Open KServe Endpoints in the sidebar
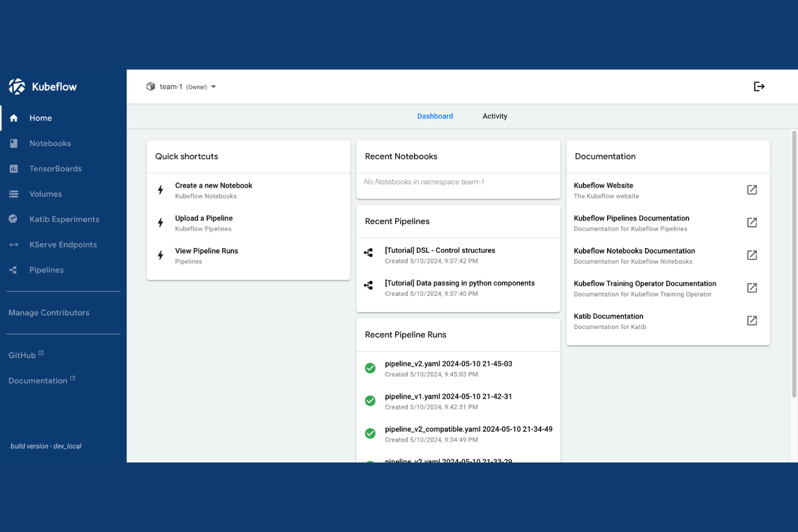798x532 pixels. pyautogui.click(x=64, y=245)
